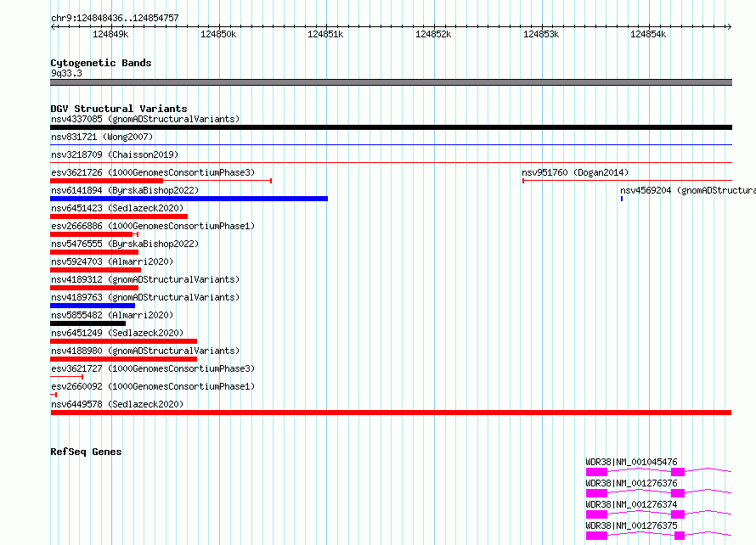
Task: Select the red nsv5476555 variant bar
Action: (x=94, y=252)
